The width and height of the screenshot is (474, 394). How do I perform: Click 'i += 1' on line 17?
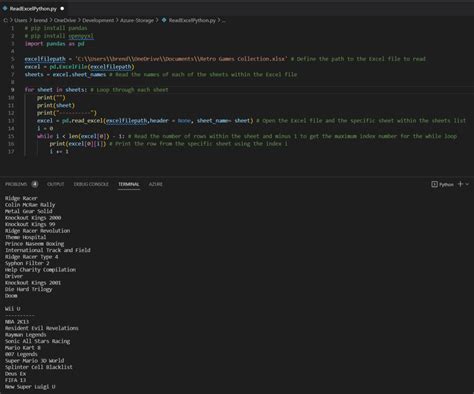click(x=59, y=151)
